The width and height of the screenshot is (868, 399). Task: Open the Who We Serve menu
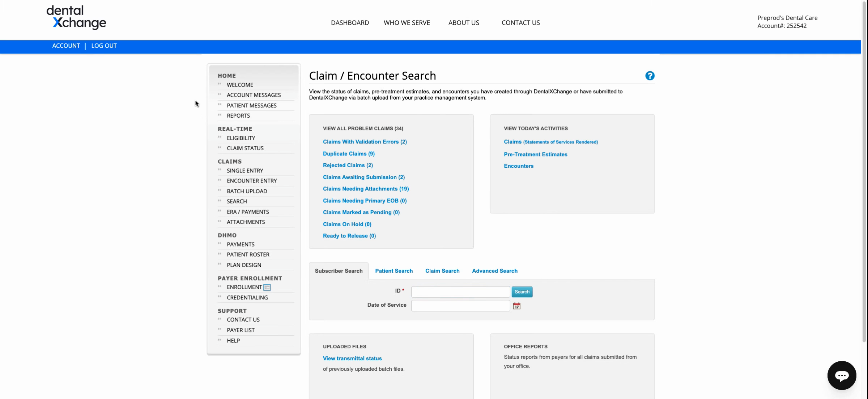[x=407, y=22]
